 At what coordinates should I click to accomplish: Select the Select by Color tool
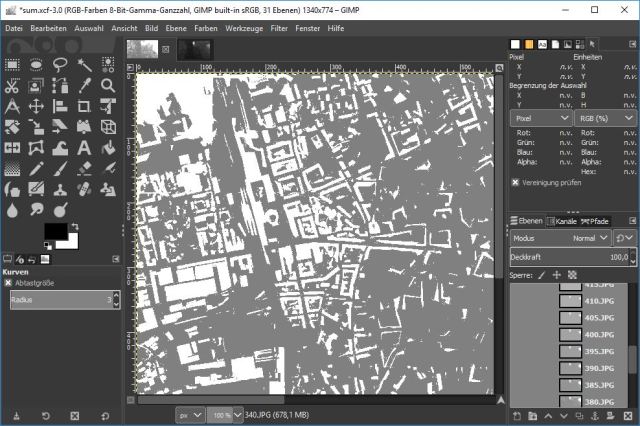pyautogui.click(x=108, y=65)
